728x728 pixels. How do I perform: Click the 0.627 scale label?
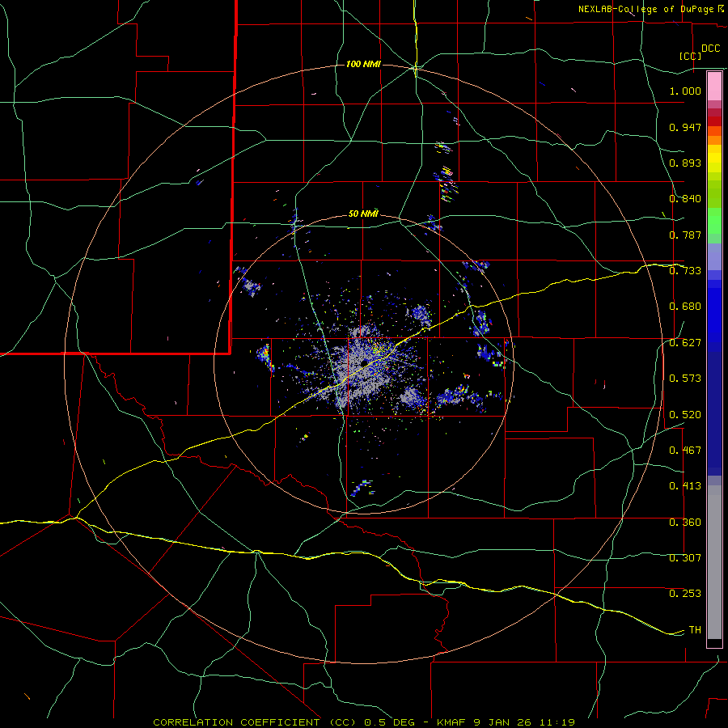(x=685, y=343)
